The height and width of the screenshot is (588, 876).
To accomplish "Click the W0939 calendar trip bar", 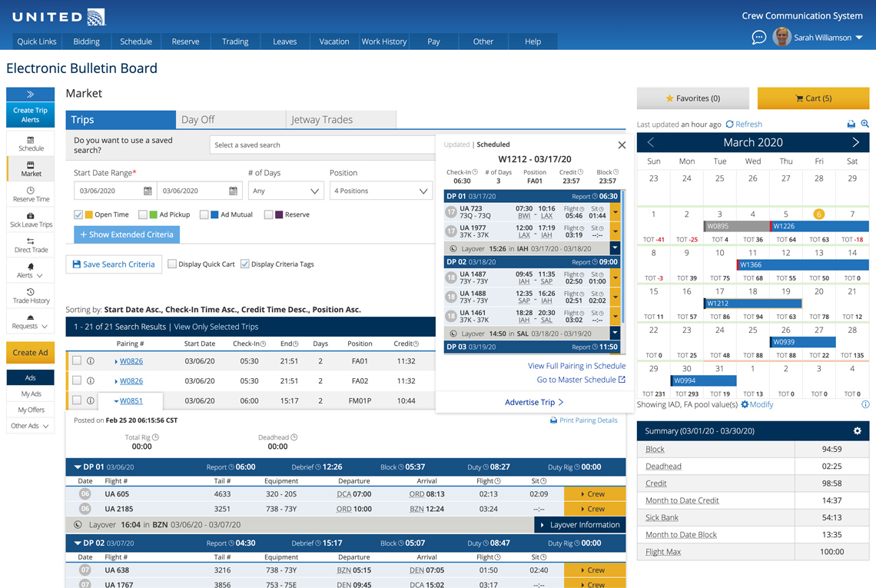I will coord(803,342).
